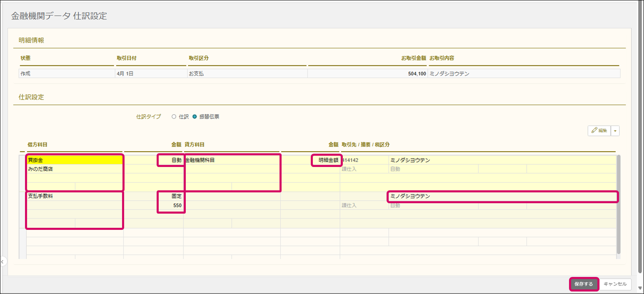Click the 固定 amount type cell
Viewport: 644px width, 294px height.
coord(171,196)
